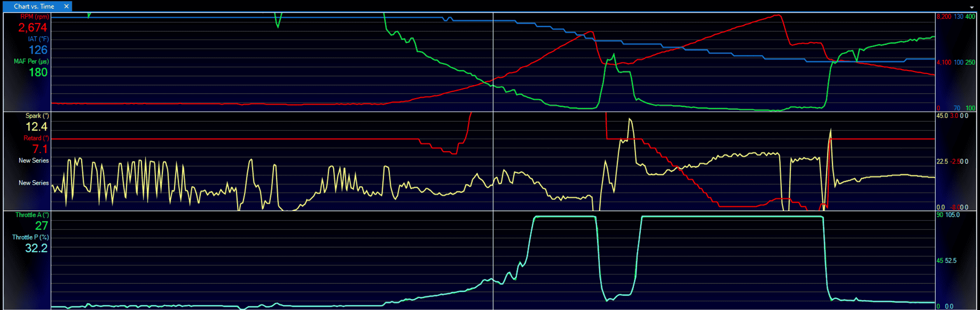Image resolution: width=980 pixels, height=310 pixels.
Task: Select the RPM (rpm) series label
Action: click(x=35, y=17)
